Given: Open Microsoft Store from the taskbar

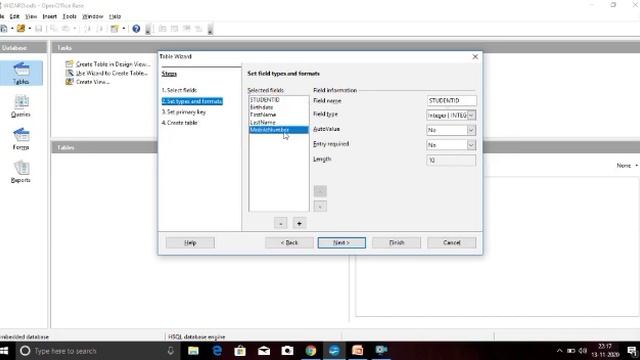Looking at the screenshot, I should [x=240, y=351].
